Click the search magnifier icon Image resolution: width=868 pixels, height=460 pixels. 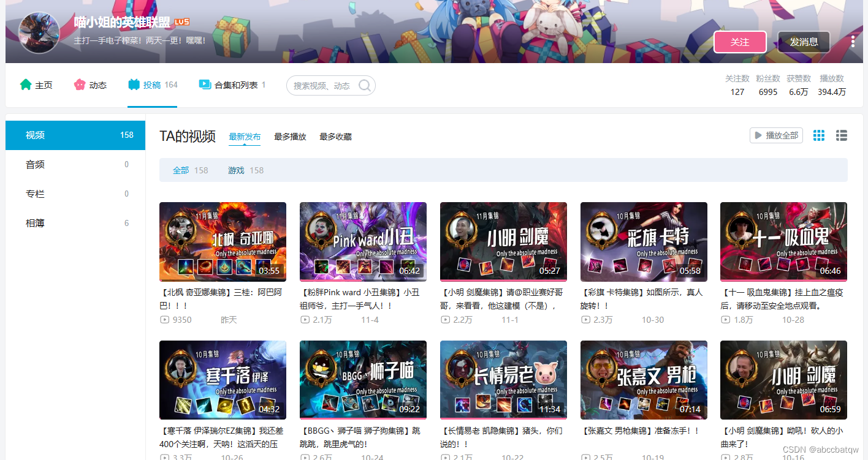(365, 85)
